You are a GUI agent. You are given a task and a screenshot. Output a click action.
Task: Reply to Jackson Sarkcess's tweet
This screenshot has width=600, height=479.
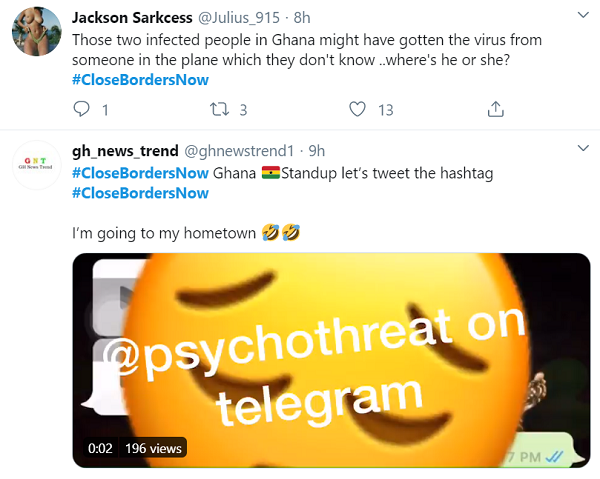(x=82, y=109)
